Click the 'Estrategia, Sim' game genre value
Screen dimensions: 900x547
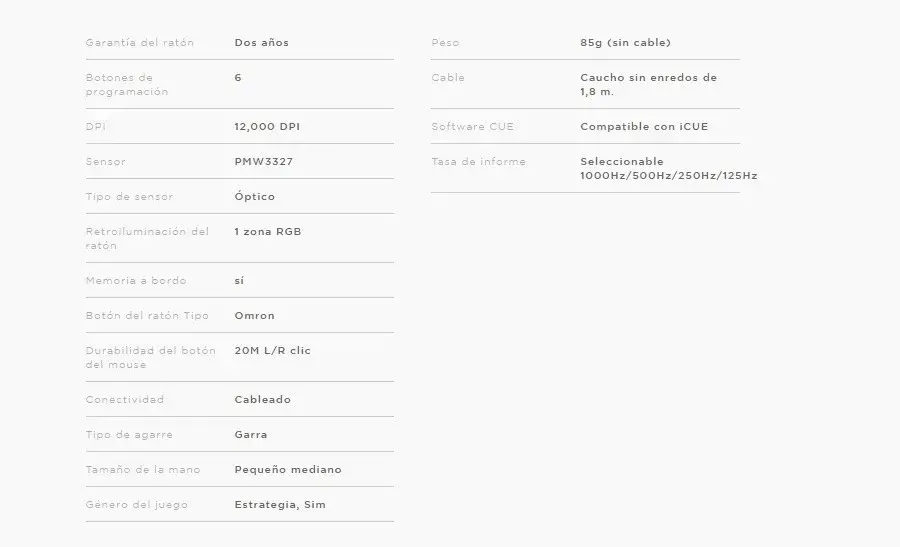point(279,505)
